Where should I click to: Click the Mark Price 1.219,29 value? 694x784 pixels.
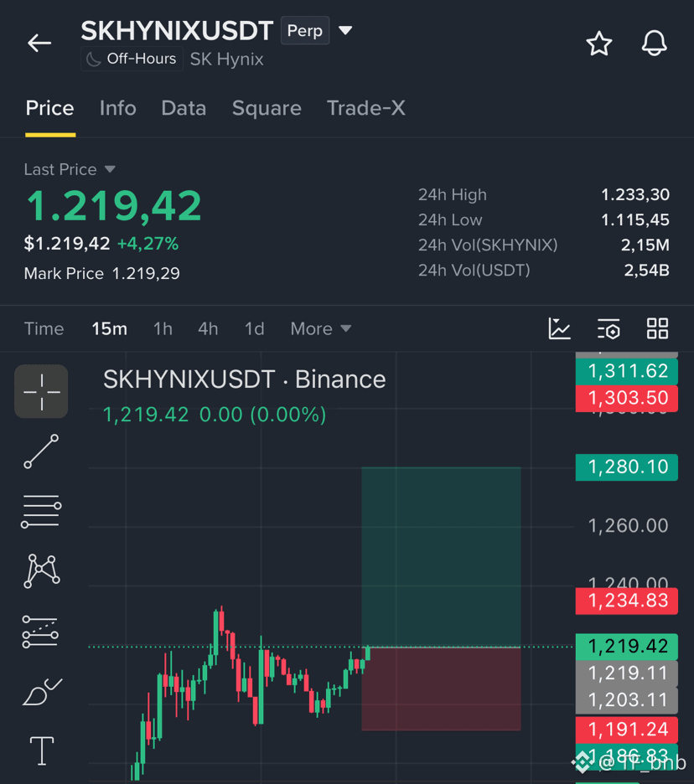click(146, 274)
